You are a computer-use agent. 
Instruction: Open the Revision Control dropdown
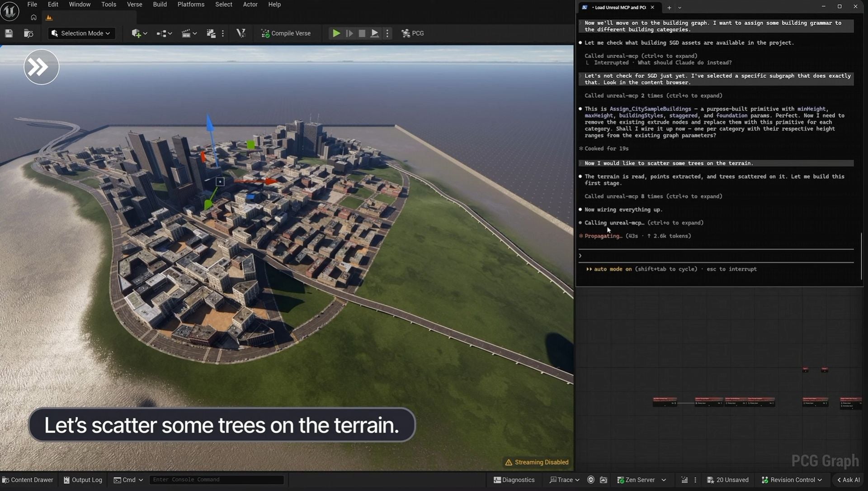[792, 480]
